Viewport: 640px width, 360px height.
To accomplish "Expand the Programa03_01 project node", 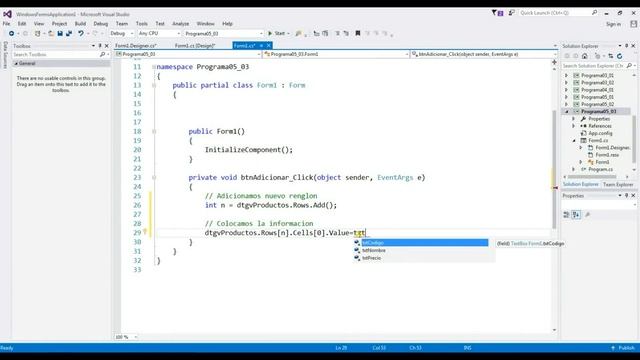I will tap(567, 76).
